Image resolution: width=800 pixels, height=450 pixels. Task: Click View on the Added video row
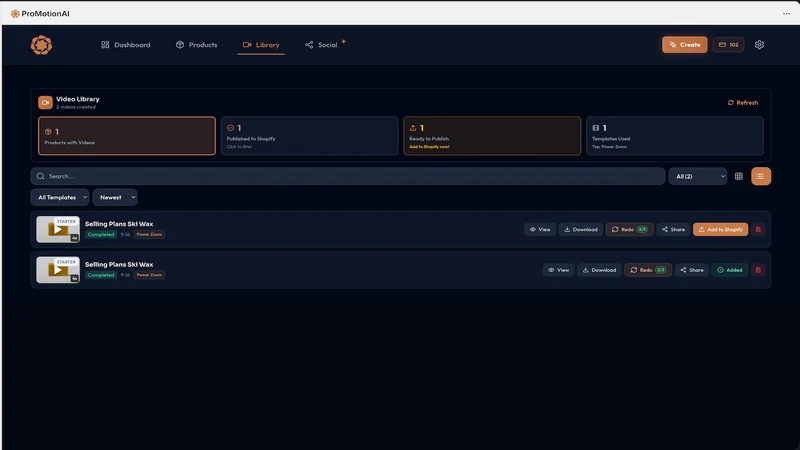pos(558,270)
